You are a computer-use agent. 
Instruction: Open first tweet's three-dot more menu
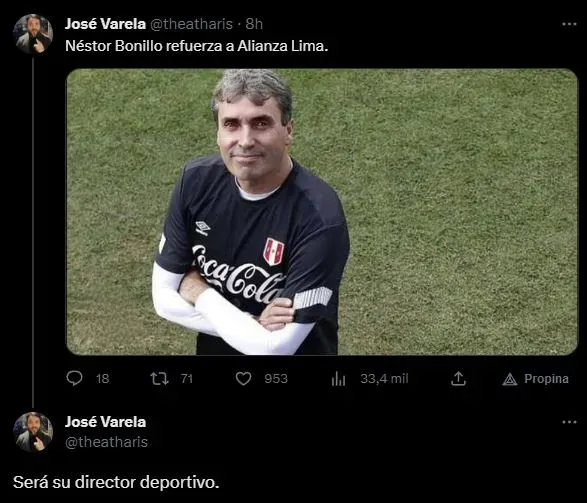(x=569, y=24)
